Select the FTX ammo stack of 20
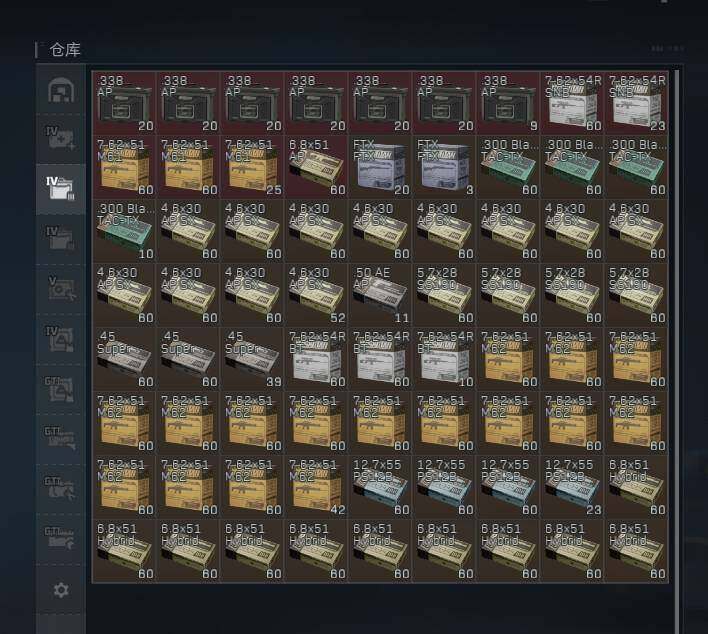The image size is (708, 634). point(380,166)
